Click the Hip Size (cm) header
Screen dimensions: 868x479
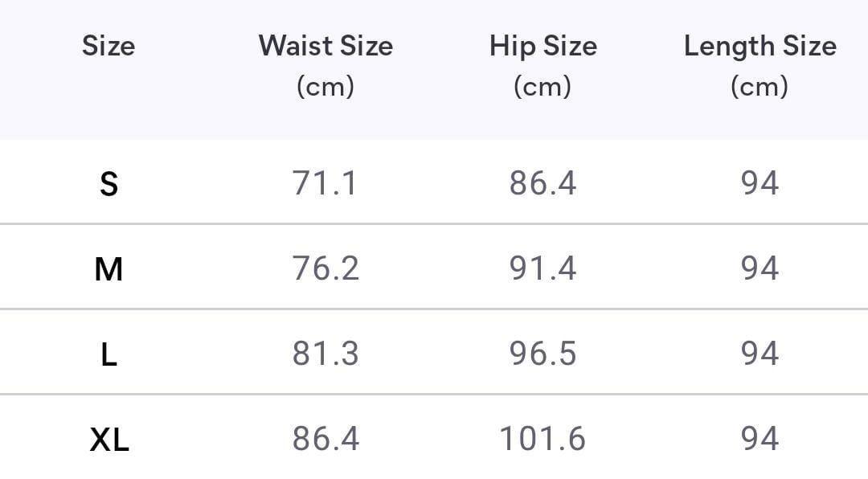[542, 65]
